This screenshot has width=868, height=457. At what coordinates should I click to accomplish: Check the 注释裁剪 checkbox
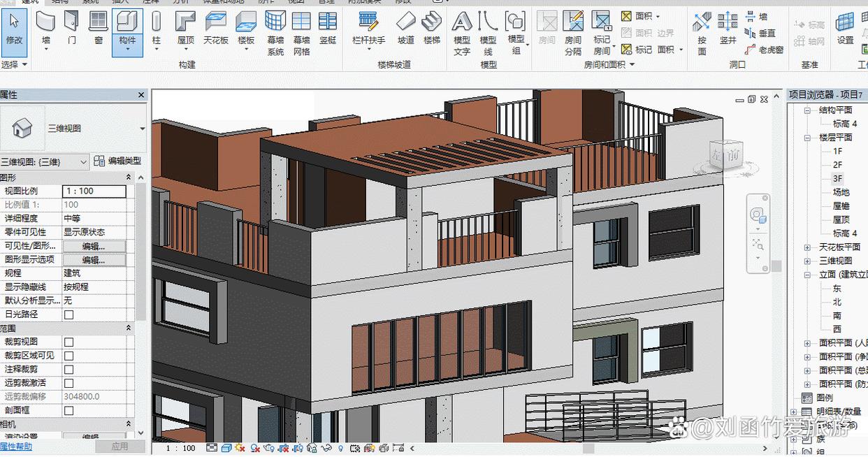coord(68,369)
